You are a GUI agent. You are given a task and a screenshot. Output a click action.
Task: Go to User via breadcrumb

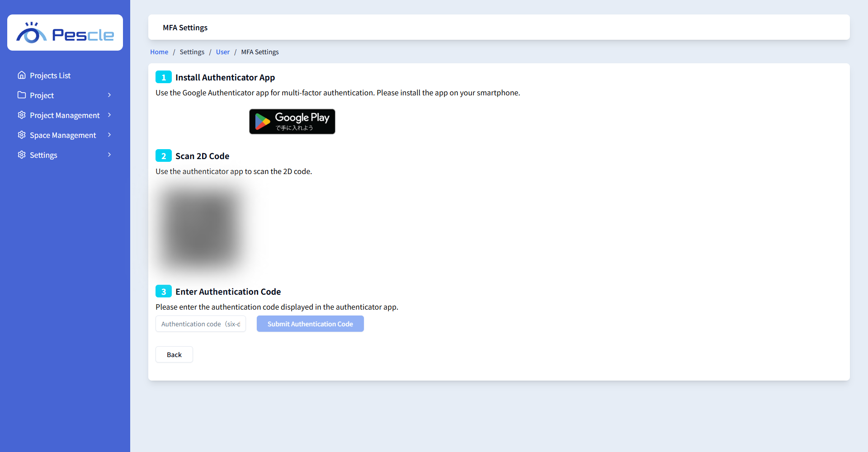223,52
